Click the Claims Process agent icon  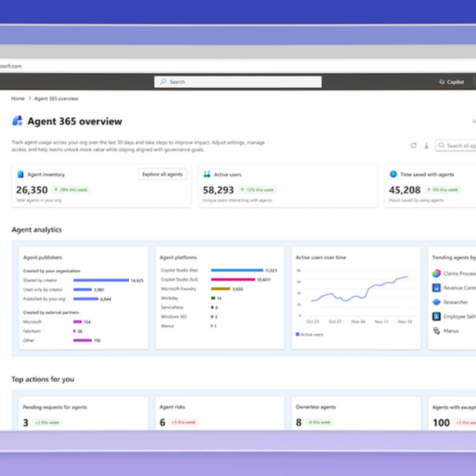436,274
